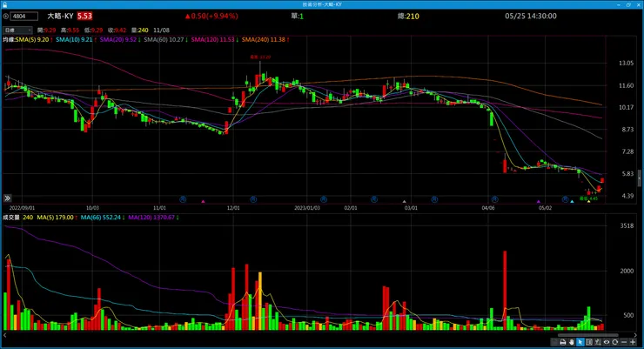Screen dimensions: 644x349
Task: Expand panel with double-chevron icon
Action: pos(7,198)
